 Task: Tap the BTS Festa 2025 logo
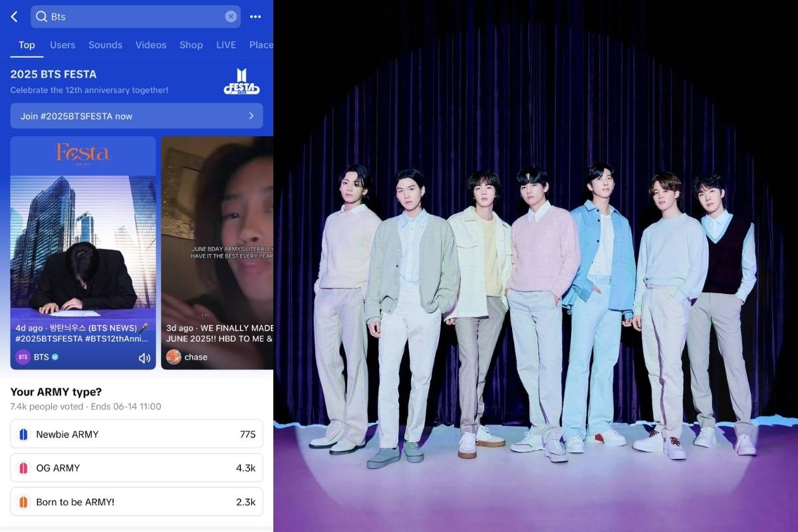pyautogui.click(x=241, y=81)
